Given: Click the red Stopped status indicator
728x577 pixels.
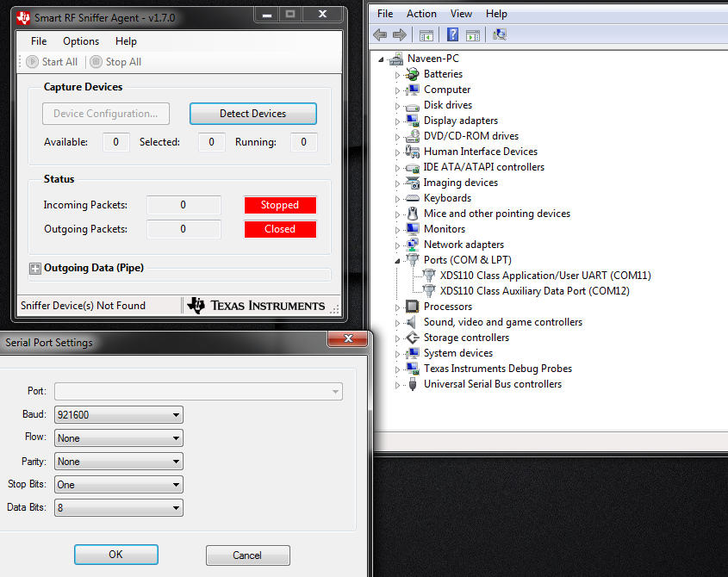Looking at the screenshot, I should coord(280,205).
